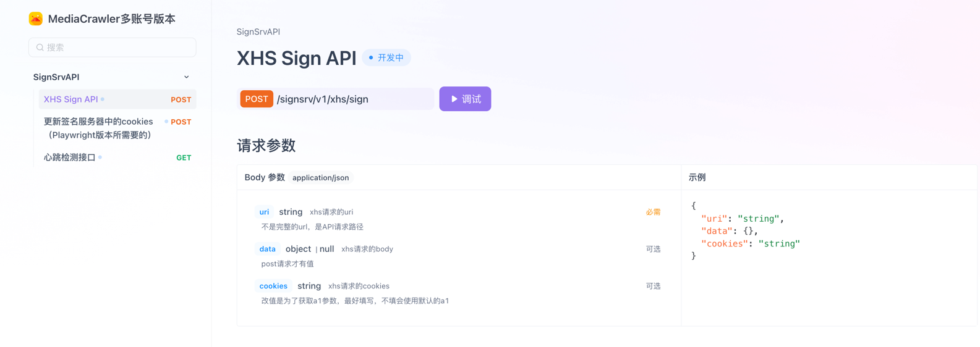Select XHS Sign API in sidebar
Screen dimensions: 980x347
point(70,99)
